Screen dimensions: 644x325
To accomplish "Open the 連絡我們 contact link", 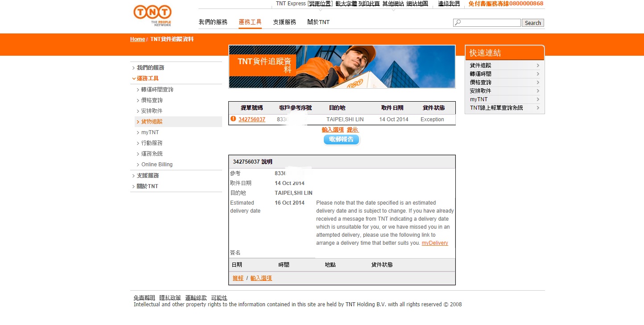I will (449, 4).
